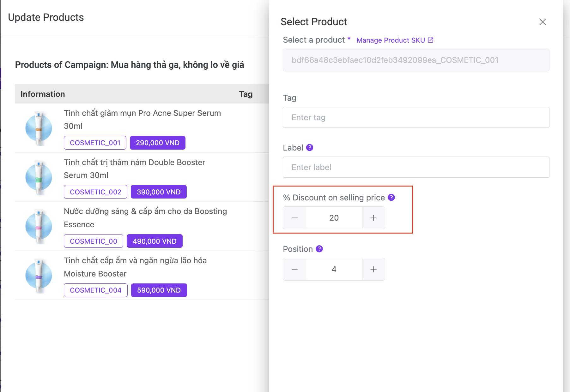Click the product SKU selection field
This screenshot has width=570, height=392.
tap(416, 60)
